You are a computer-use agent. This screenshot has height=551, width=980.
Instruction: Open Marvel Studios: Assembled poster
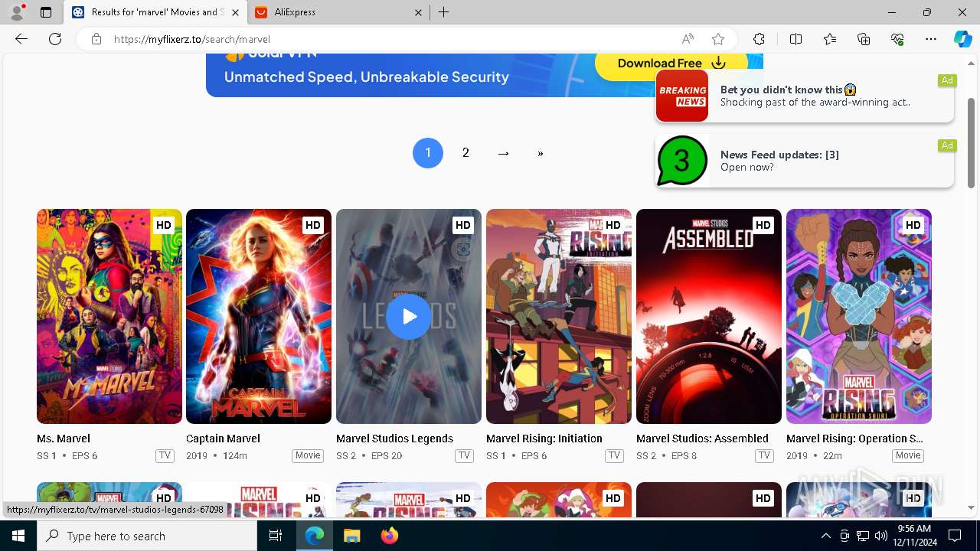point(709,316)
